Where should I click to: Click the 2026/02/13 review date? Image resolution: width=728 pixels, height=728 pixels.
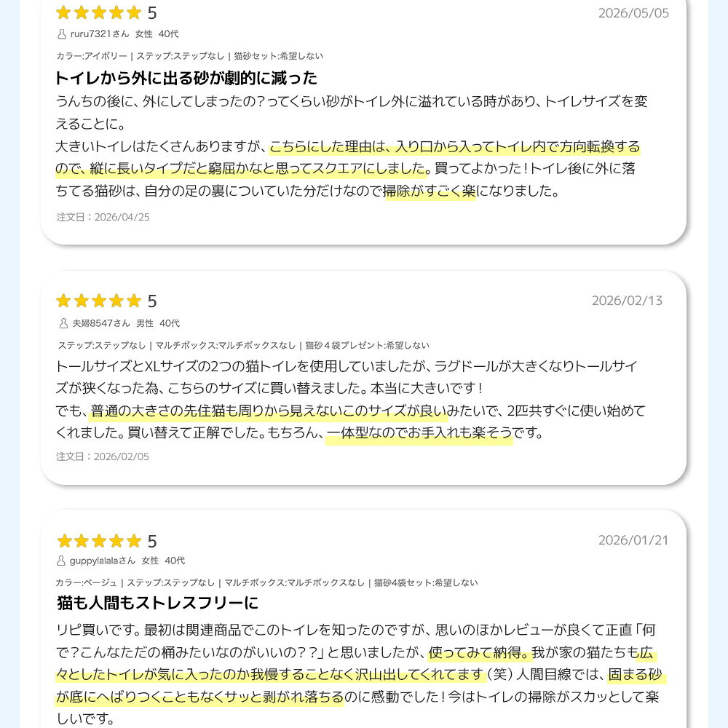click(x=627, y=301)
